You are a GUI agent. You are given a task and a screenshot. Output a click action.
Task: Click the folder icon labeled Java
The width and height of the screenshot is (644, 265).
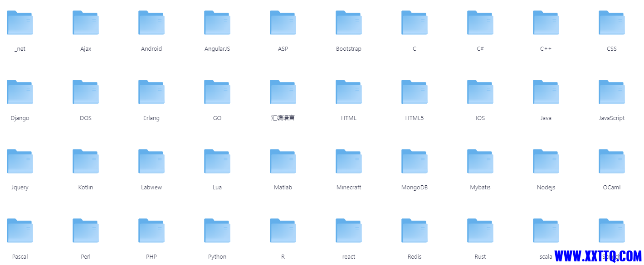[x=546, y=92]
